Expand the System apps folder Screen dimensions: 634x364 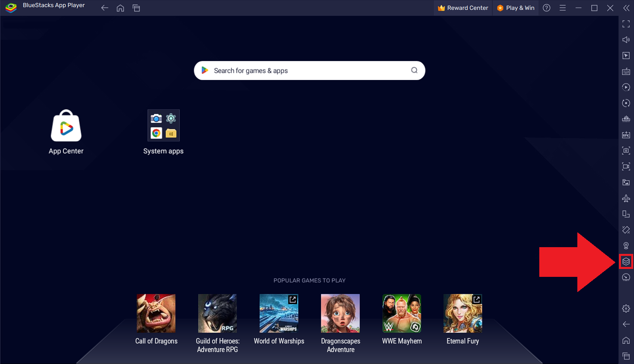163,125
